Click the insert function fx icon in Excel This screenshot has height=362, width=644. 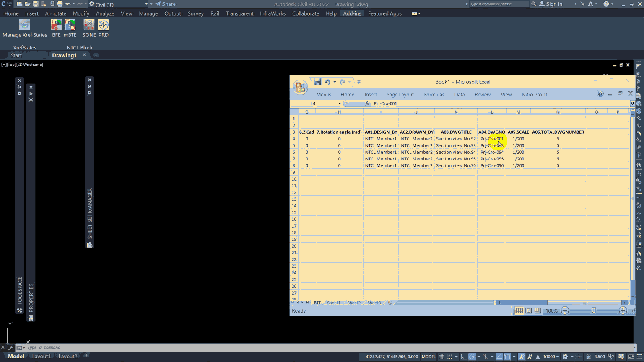(x=367, y=103)
